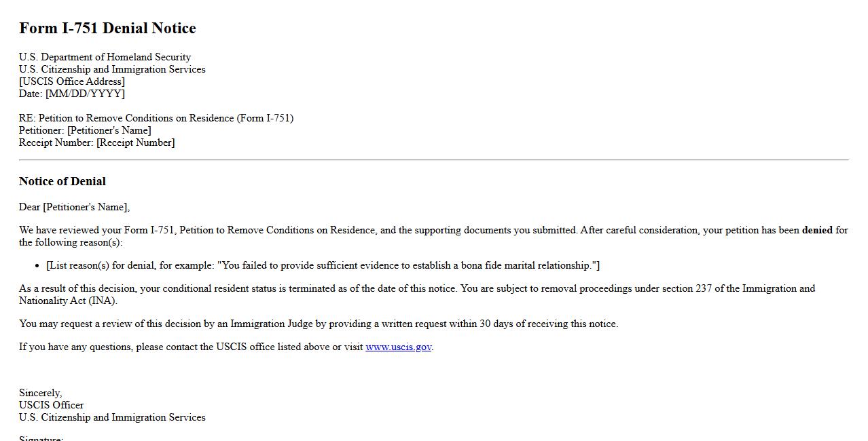This screenshot has height=441, width=868.
Task: Select the Receipt Number placeholder line
Action: click(x=96, y=142)
